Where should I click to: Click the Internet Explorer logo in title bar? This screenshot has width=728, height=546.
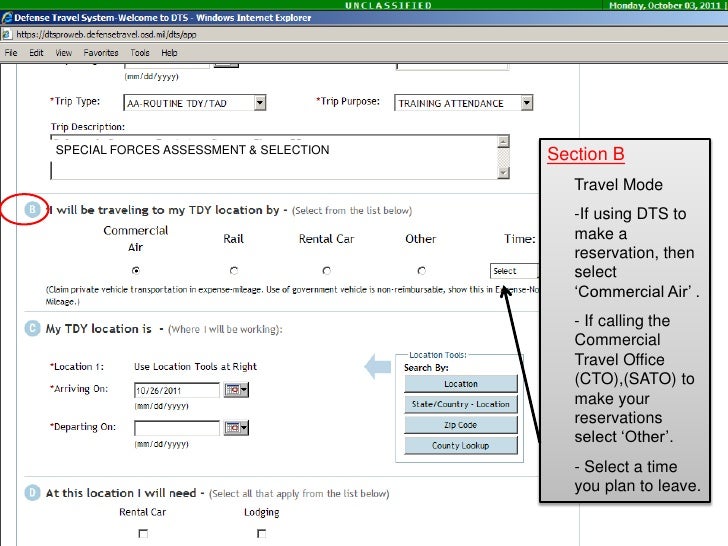[x=6, y=18]
